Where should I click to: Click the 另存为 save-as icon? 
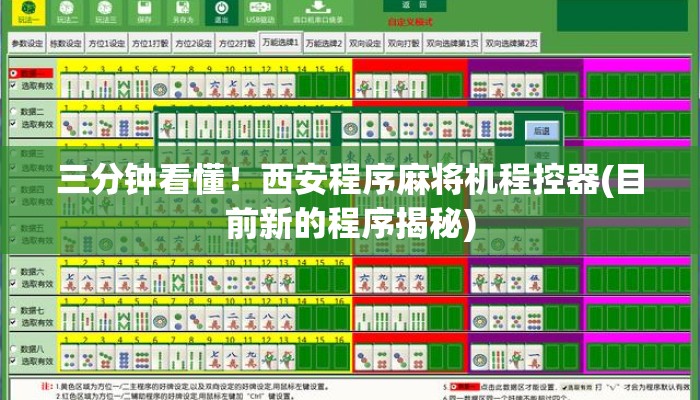183,12
